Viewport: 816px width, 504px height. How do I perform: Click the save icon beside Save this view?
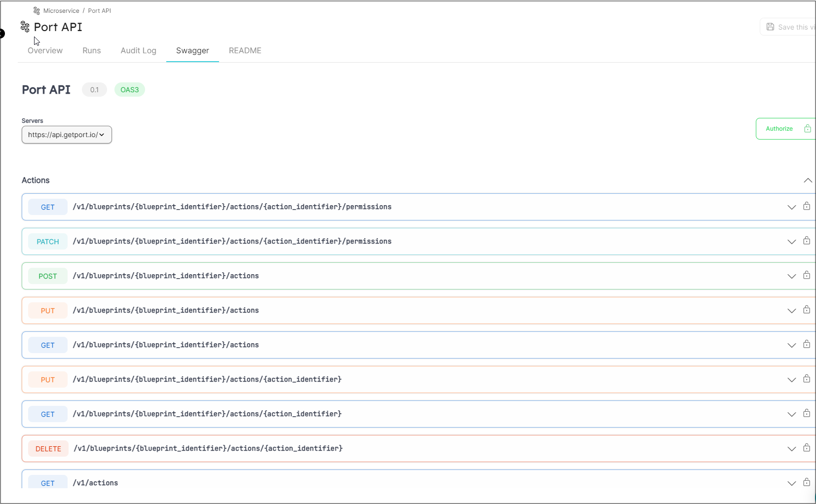coord(771,27)
